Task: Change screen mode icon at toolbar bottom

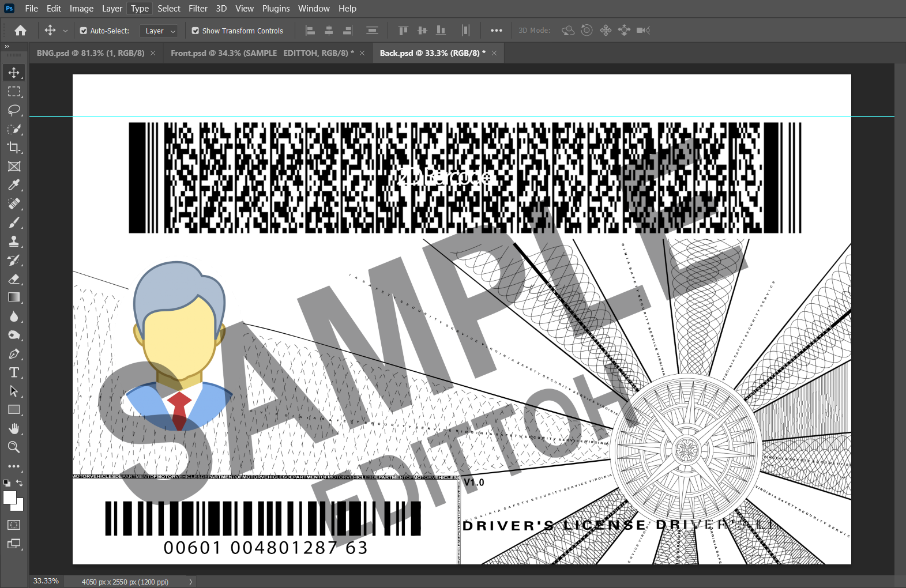Action: tap(14, 544)
